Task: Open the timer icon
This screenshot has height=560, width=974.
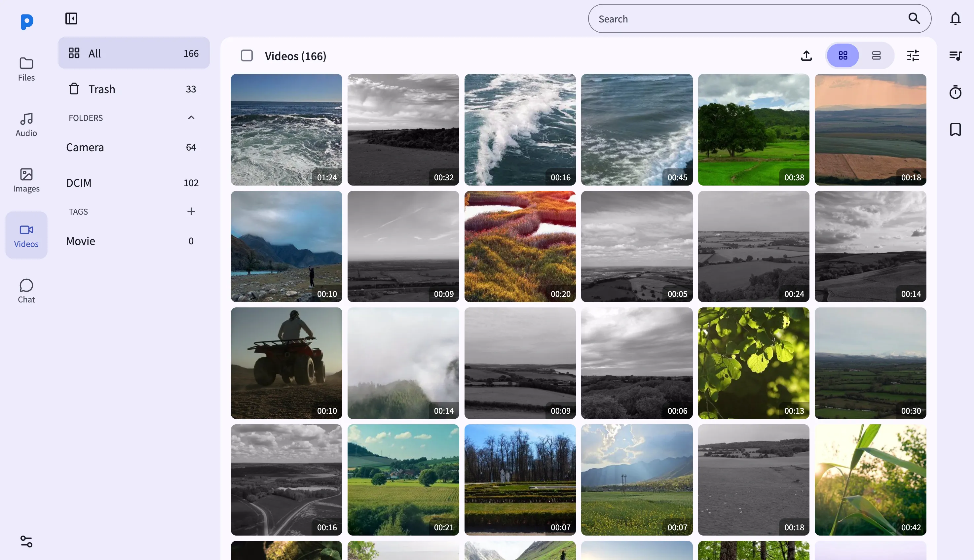Action: click(955, 92)
